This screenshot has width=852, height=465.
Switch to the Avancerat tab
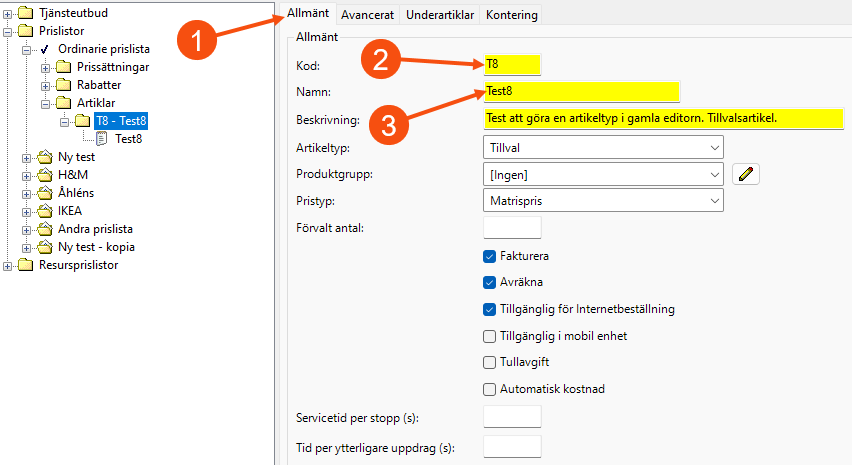coord(367,15)
